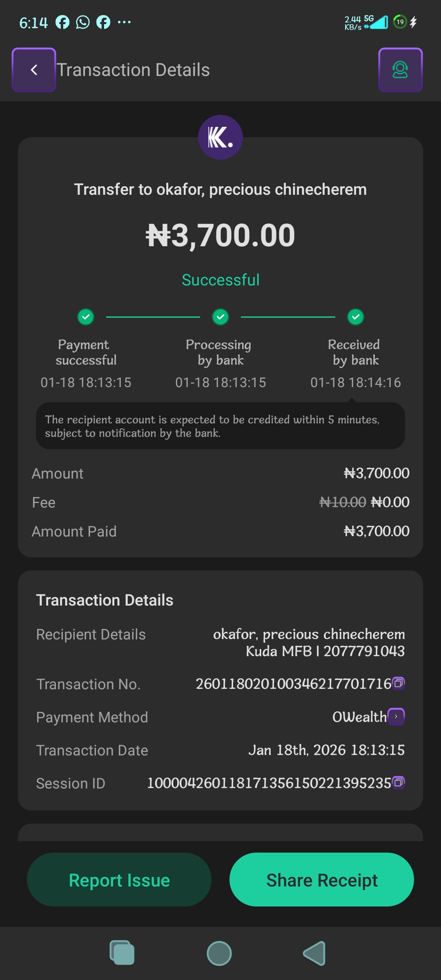Open Android recent apps button
The width and height of the screenshot is (441, 980).
pyautogui.click(x=122, y=953)
